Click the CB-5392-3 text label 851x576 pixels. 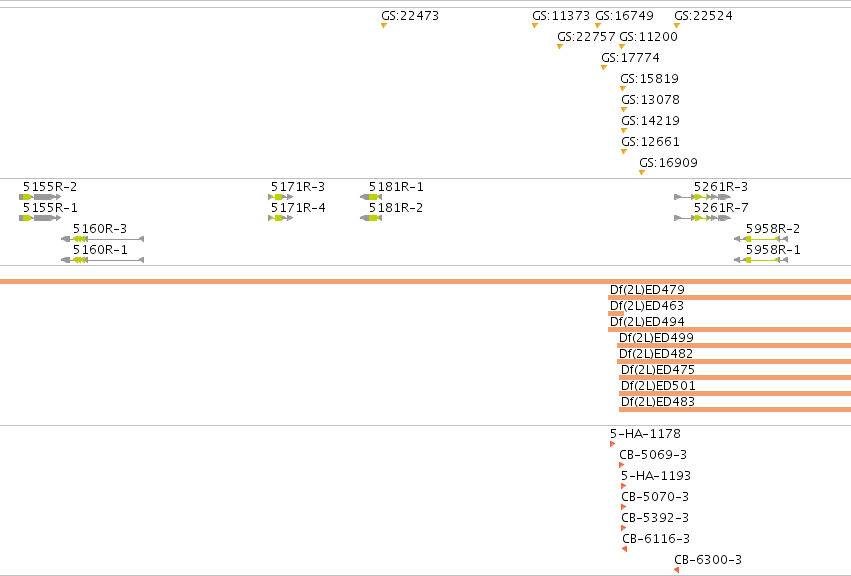(x=655, y=518)
